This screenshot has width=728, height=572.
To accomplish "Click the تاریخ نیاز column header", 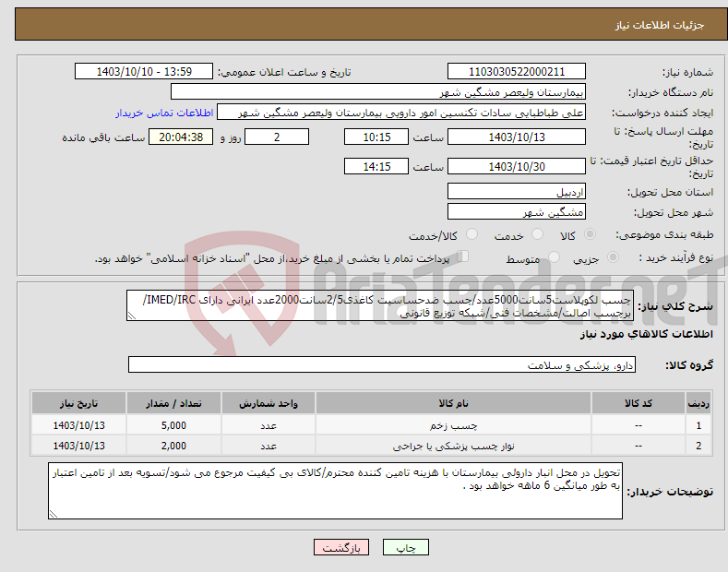I will [79, 403].
